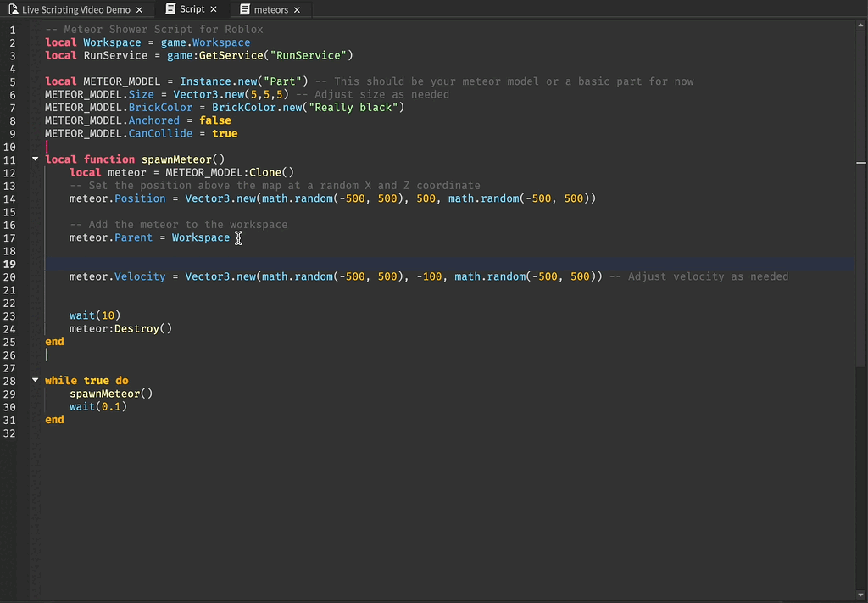Select line number 20 in gutter
This screenshot has height=603, width=868.
click(9, 276)
